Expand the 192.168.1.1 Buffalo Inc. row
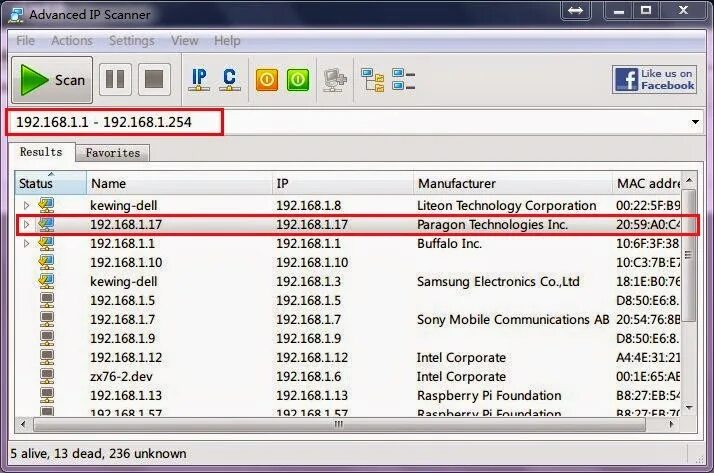 click(x=26, y=244)
